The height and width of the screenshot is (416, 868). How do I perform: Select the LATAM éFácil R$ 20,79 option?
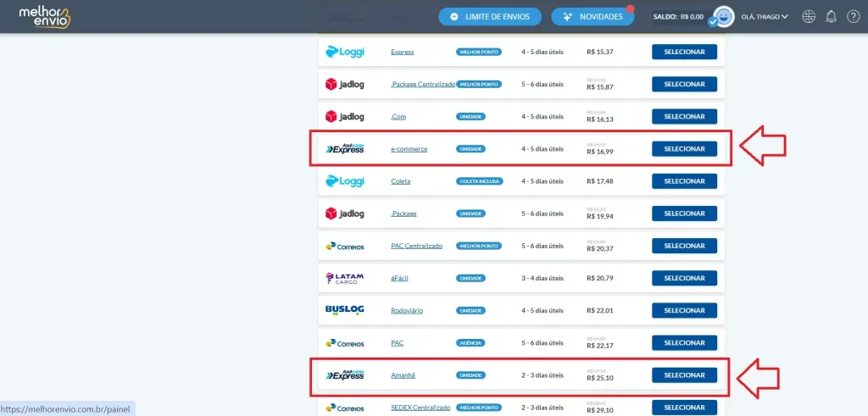[684, 278]
